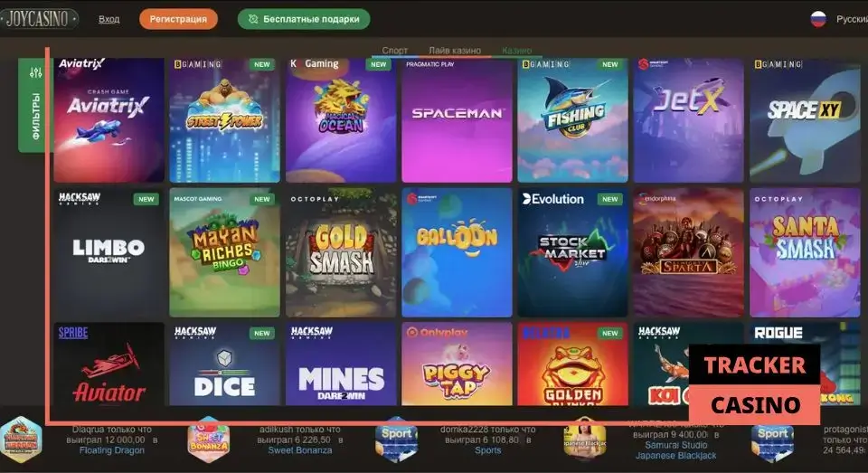Launch the Mines Dare2Win game tile
Viewport: 868px width, 473px height.
tap(341, 364)
